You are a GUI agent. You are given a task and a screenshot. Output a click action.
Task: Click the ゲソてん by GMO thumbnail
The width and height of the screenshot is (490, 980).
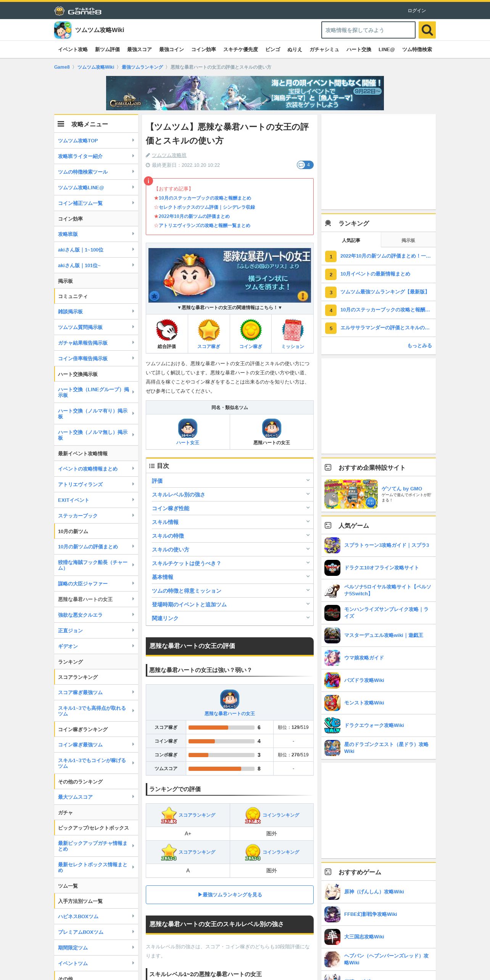[351, 494]
